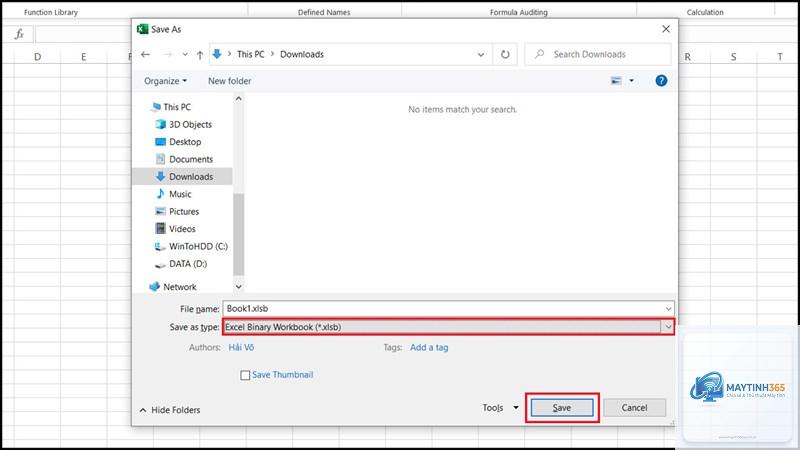
Task: Click the Search Downloads field
Action: pos(597,54)
